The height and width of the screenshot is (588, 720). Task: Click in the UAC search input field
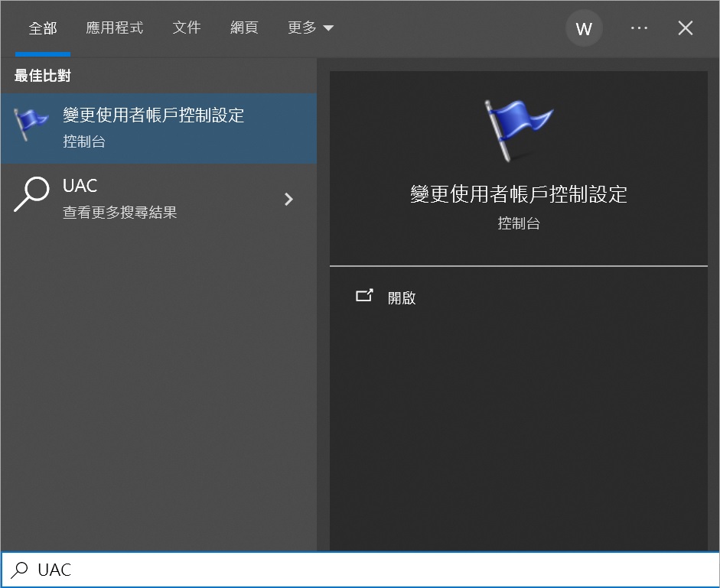[360, 570]
